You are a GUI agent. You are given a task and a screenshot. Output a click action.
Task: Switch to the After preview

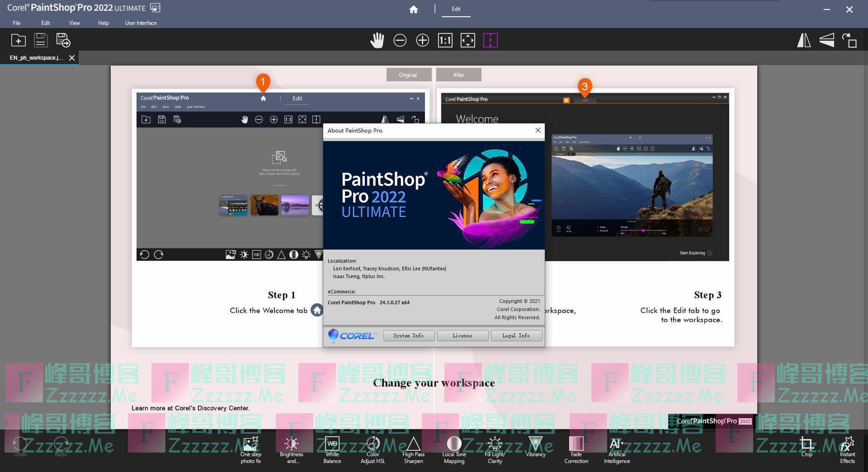click(458, 75)
